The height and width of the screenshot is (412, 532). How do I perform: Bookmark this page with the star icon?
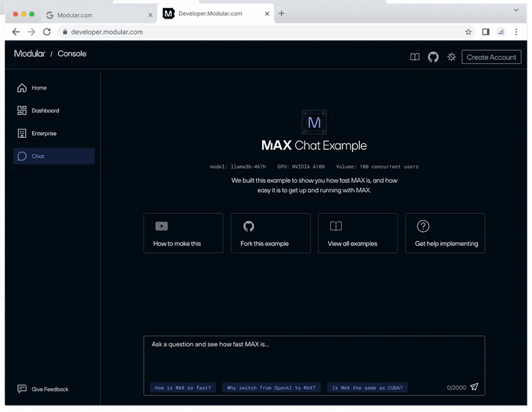468,32
